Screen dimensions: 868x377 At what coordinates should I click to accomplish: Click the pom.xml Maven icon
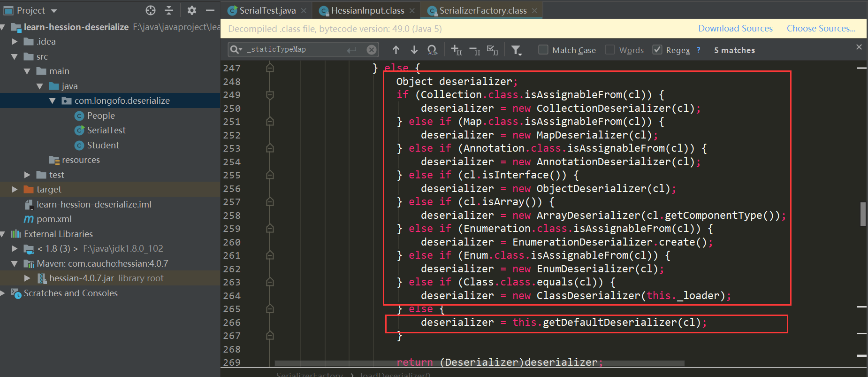(x=29, y=219)
